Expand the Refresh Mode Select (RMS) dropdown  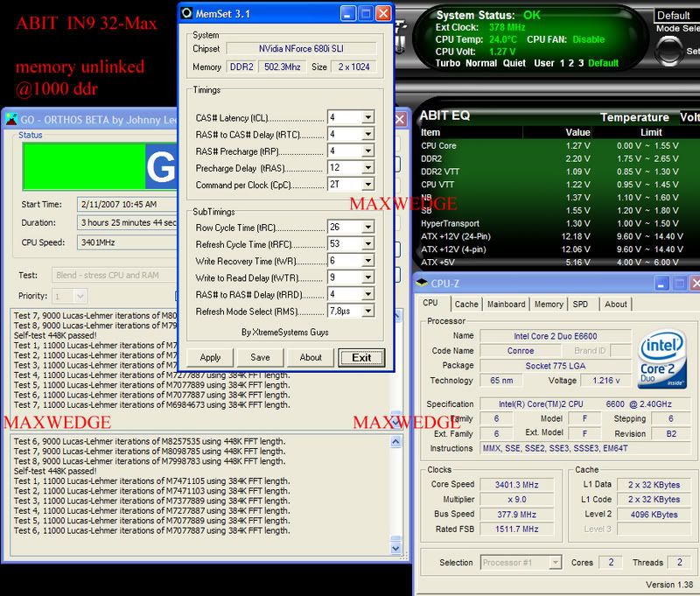(x=367, y=311)
